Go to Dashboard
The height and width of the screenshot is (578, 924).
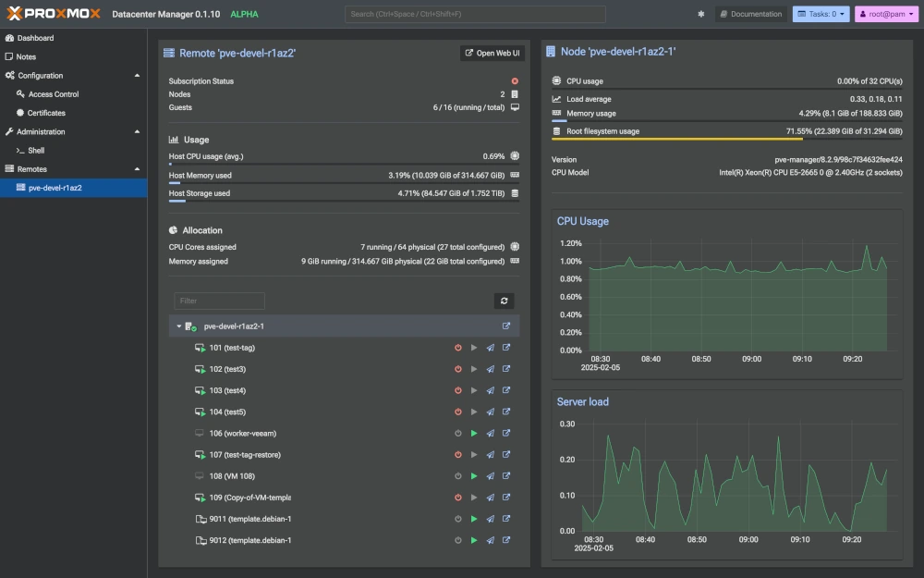click(73, 38)
